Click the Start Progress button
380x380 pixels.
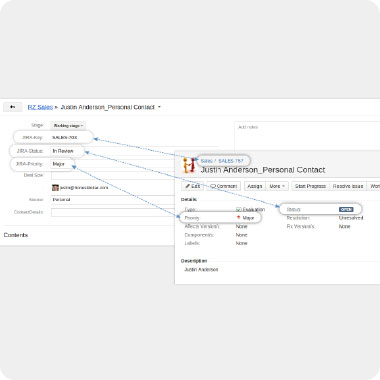click(310, 186)
